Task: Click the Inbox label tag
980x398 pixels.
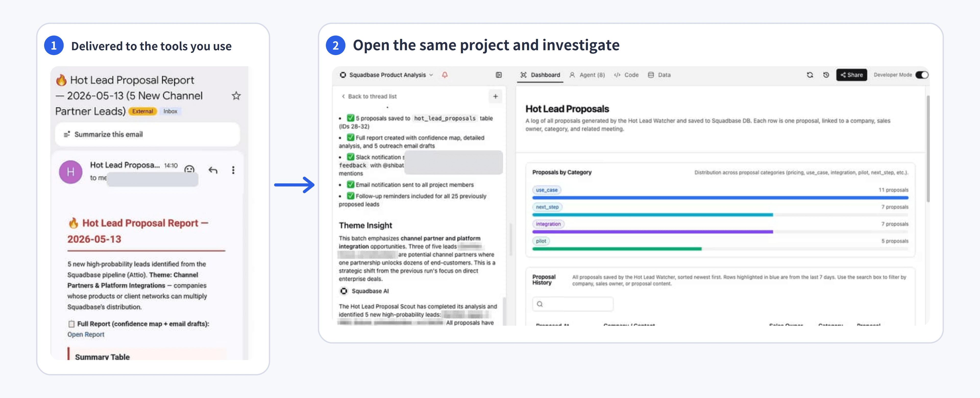Action: [170, 111]
